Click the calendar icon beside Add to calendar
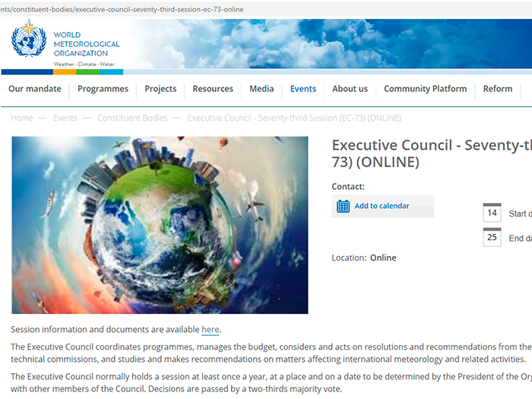 coord(344,206)
